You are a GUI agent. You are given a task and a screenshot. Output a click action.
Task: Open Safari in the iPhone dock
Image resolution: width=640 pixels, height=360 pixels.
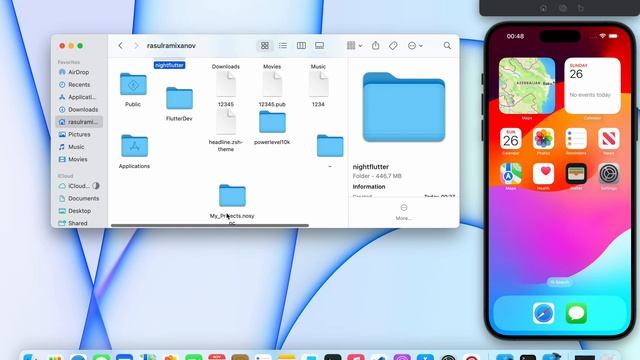(x=544, y=313)
